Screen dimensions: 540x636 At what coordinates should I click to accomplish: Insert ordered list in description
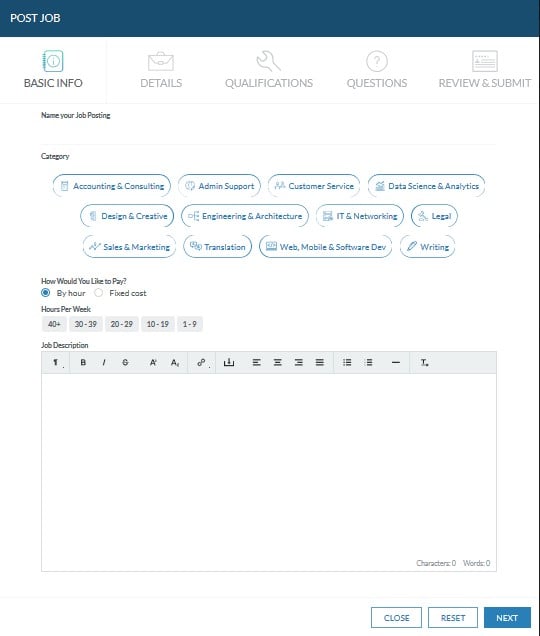click(368, 363)
